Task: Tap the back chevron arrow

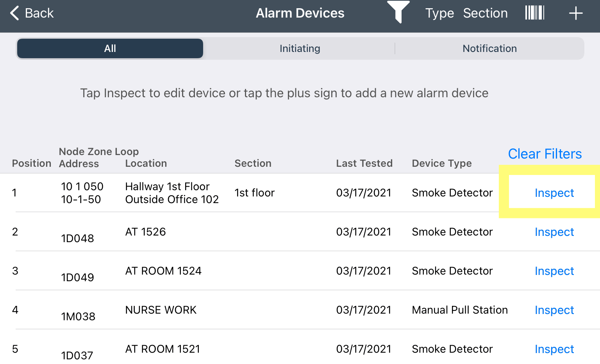Action: point(14,13)
